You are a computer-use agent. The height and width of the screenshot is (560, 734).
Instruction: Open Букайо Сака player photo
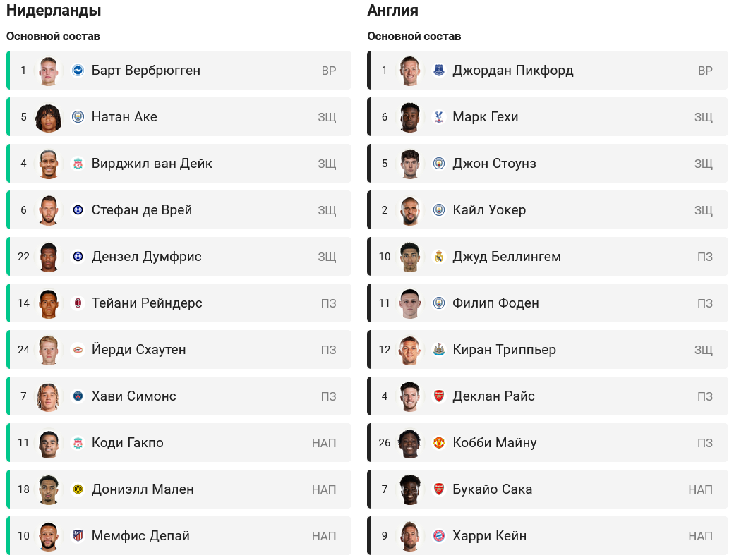tap(409, 489)
